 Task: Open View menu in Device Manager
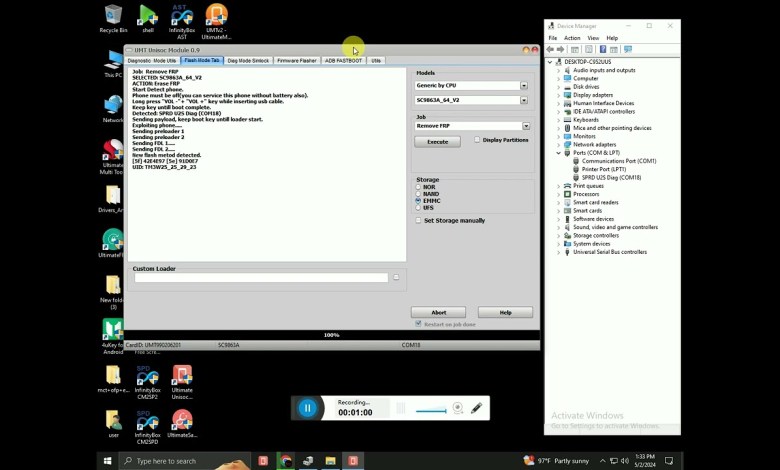pyautogui.click(x=593, y=38)
